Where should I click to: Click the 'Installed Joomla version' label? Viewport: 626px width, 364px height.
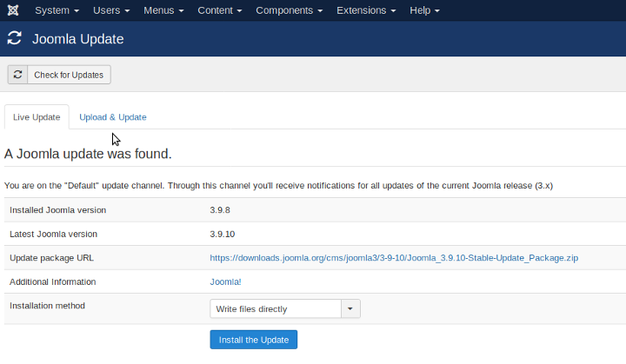tap(58, 210)
